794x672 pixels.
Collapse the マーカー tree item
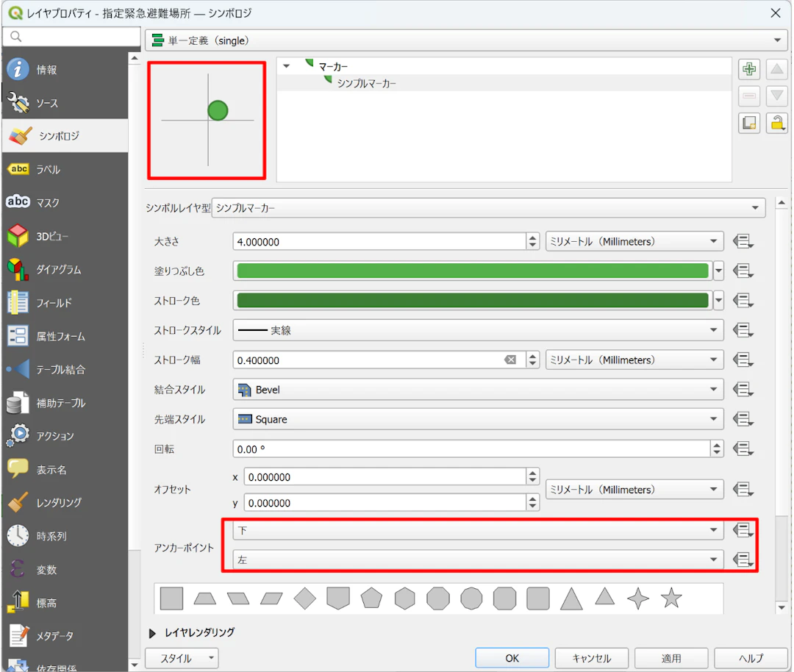286,66
